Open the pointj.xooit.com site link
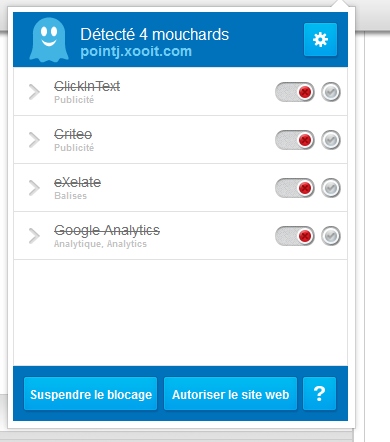This screenshot has height=442, width=390. (x=136, y=51)
